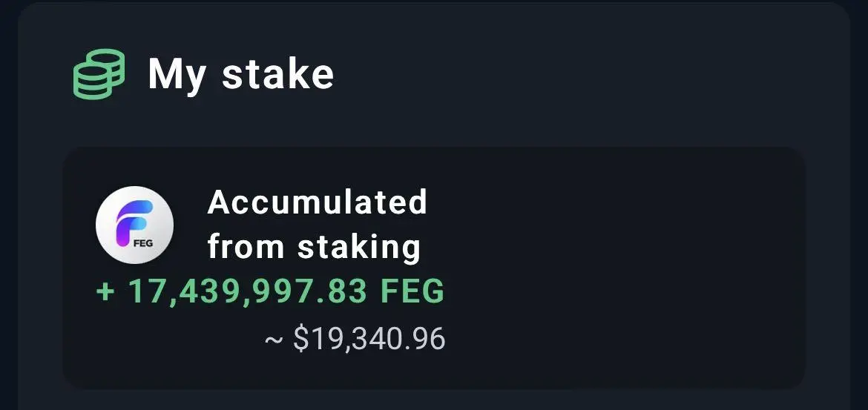Screen dimensions: 868x410
Task: Click the Accumulated label text
Action: click(x=318, y=202)
